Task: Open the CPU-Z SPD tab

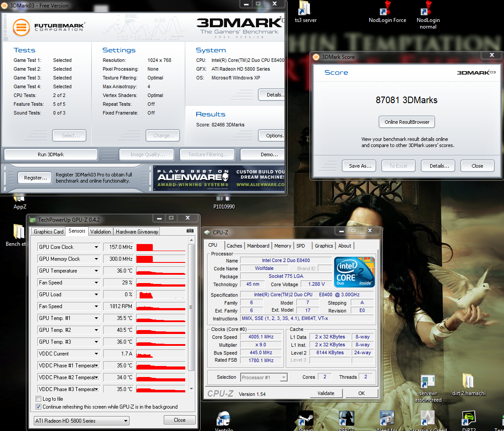Action: point(301,245)
